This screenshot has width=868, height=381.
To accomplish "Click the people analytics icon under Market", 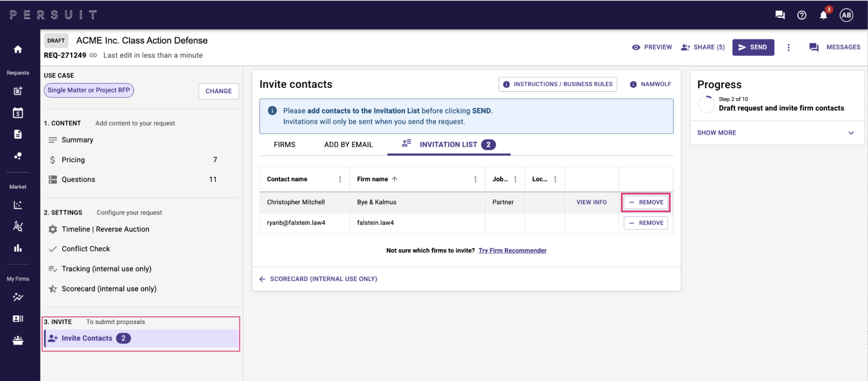I will pos(18,226).
